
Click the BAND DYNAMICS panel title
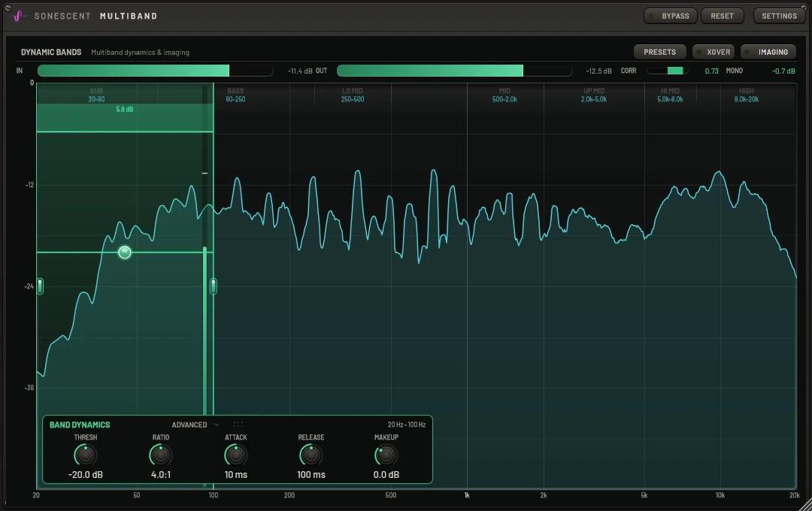point(80,425)
